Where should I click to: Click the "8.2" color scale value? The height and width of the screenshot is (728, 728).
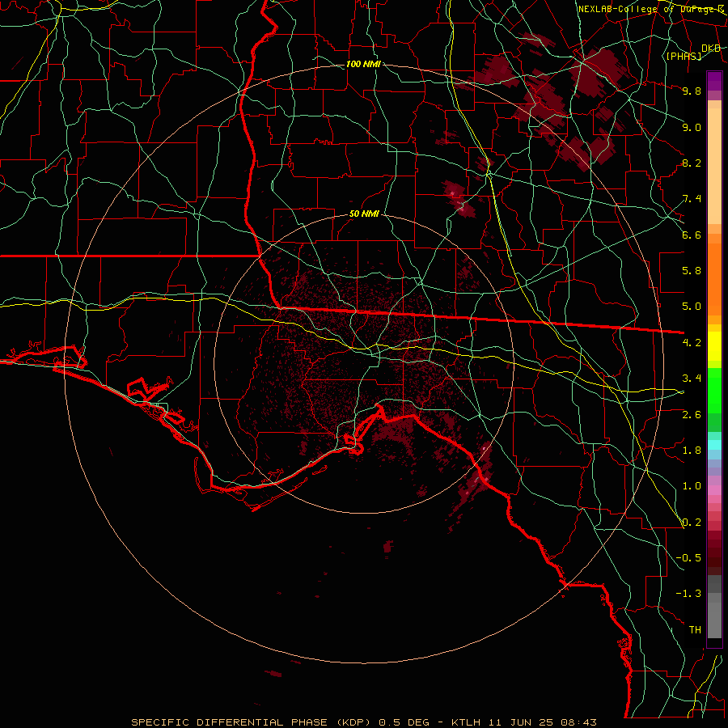pyautogui.click(x=692, y=163)
